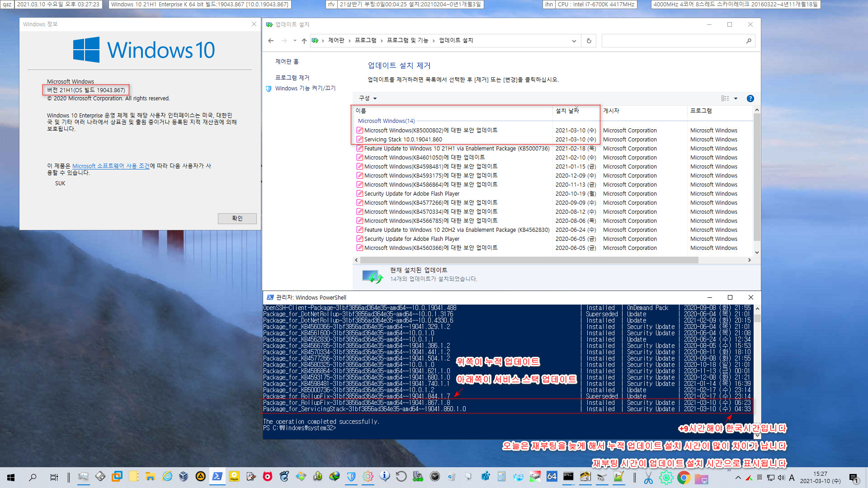Open Task View on the taskbar
This screenshot has height=488, width=868.
tap(54, 477)
